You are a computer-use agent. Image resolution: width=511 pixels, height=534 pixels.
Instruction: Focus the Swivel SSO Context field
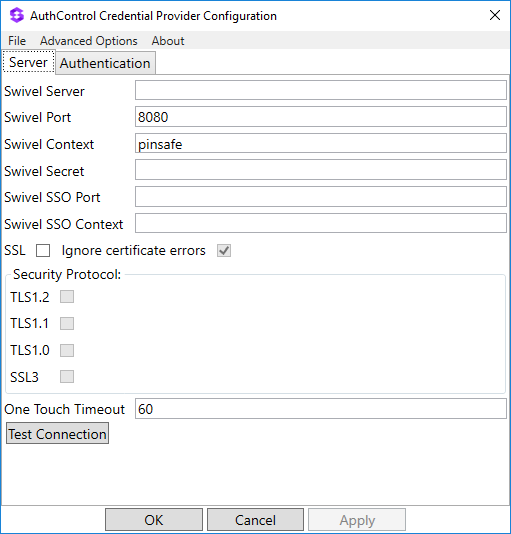(x=321, y=223)
